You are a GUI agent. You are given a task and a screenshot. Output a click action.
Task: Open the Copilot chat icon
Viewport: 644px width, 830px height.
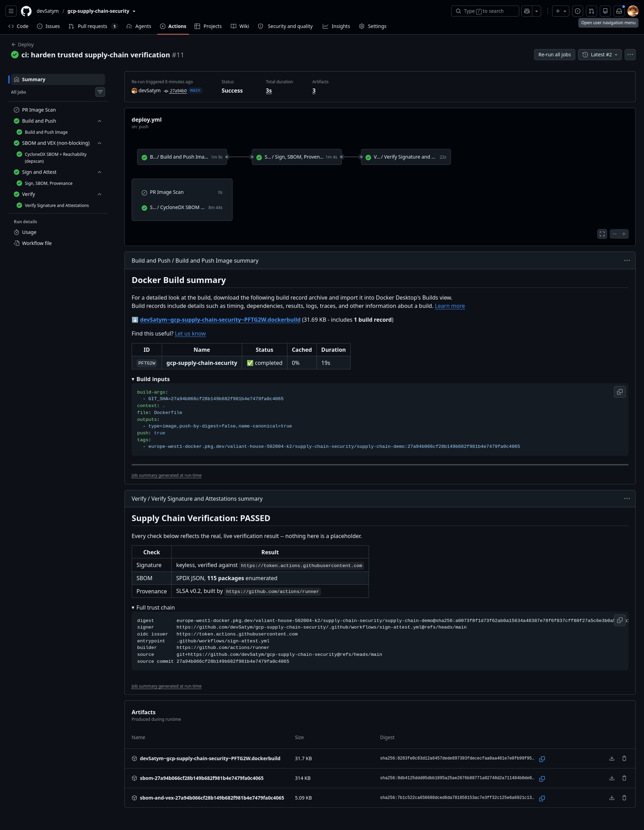click(x=527, y=11)
